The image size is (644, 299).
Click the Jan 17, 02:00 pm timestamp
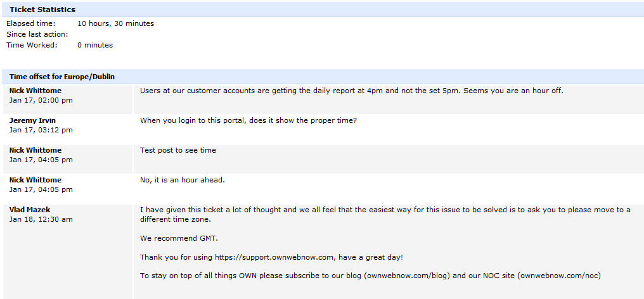pyautogui.click(x=41, y=100)
